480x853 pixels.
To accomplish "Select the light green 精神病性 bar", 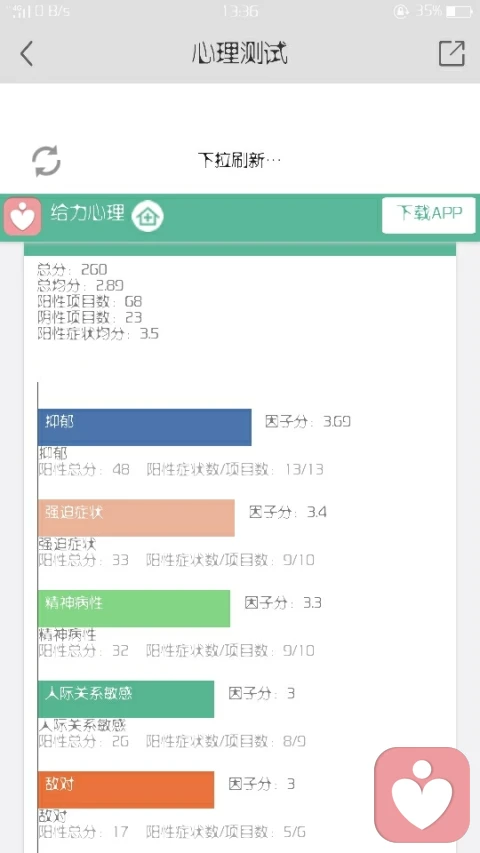I will (134, 608).
